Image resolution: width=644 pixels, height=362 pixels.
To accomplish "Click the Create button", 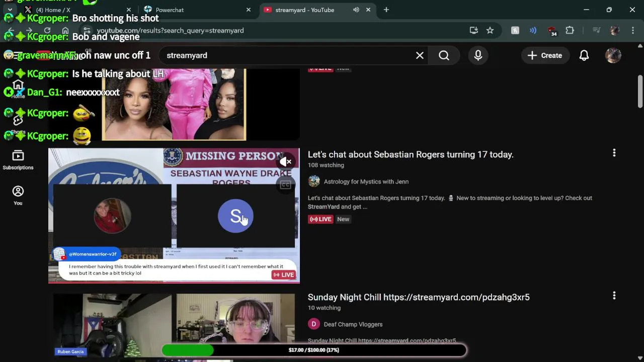I will pyautogui.click(x=545, y=55).
